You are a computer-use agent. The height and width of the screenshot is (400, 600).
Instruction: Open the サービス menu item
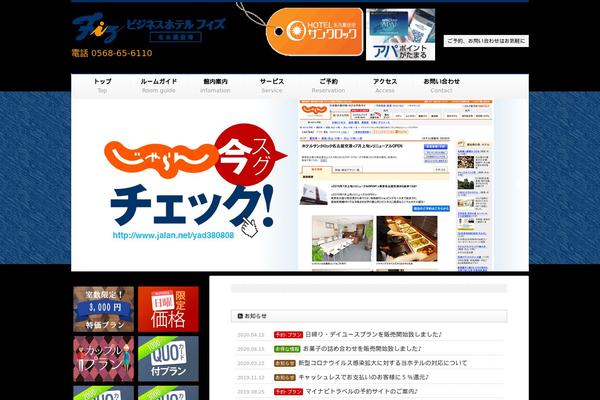tap(272, 86)
